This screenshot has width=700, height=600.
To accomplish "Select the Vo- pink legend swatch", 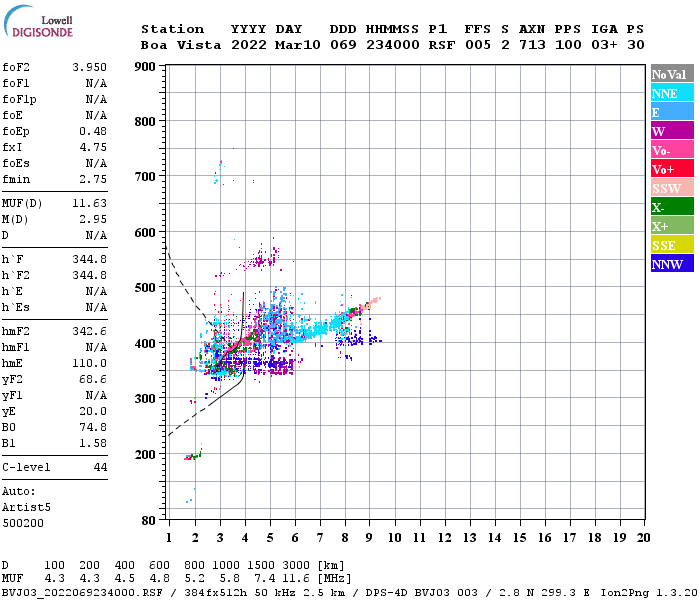I will coord(672,150).
